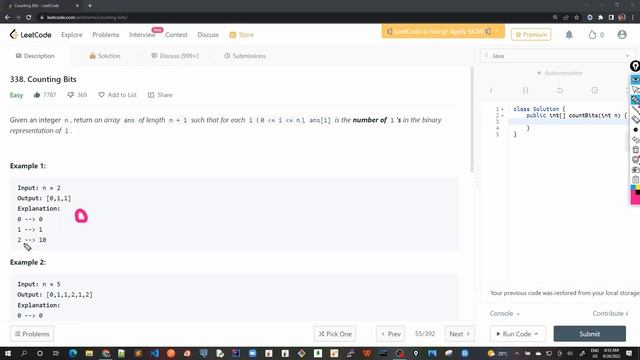The width and height of the screenshot is (640, 360).
Task: Open the streak fire counter icon
Action: click(x=592, y=35)
